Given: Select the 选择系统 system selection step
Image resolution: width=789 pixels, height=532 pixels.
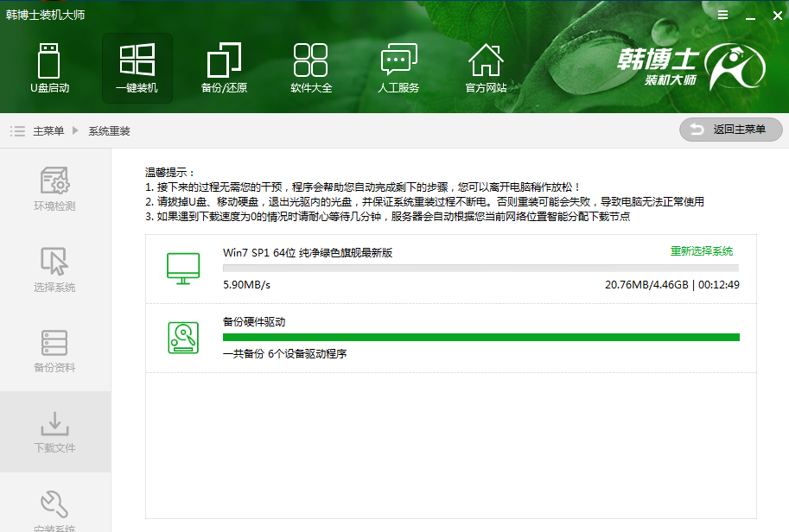Looking at the screenshot, I should [54, 268].
